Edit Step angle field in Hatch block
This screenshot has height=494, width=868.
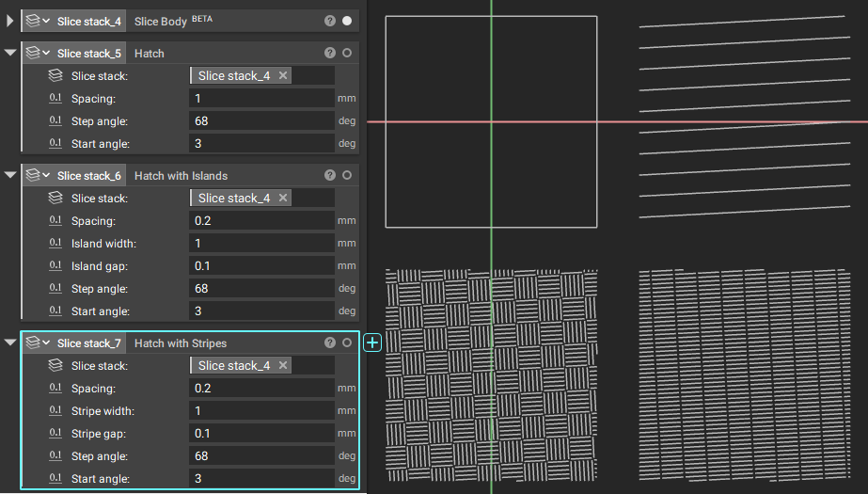(261, 120)
